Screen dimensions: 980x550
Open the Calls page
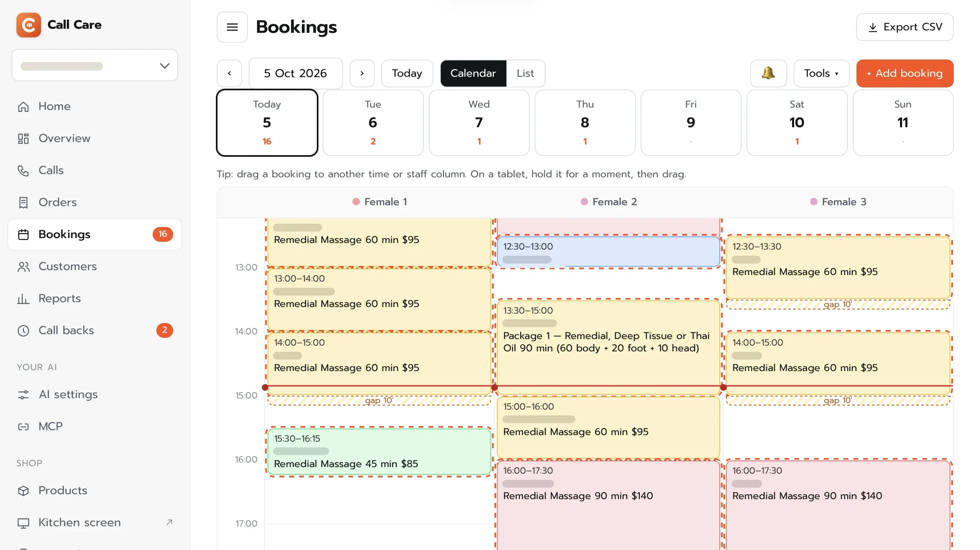point(95,170)
